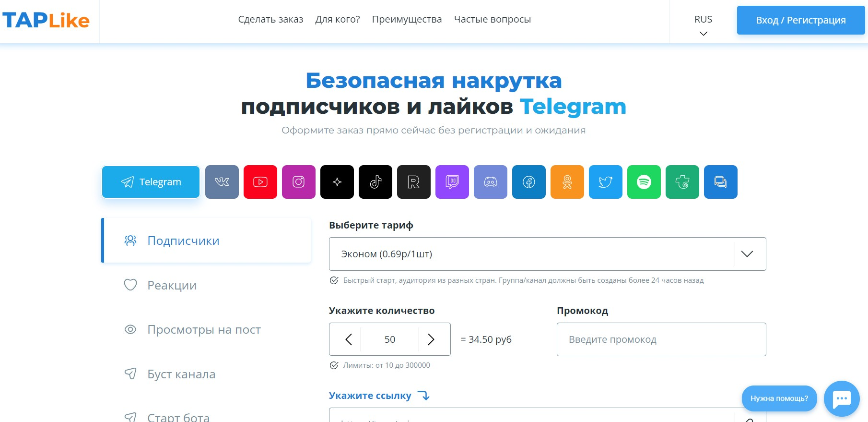Focus the promo code input field
This screenshot has height=422, width=868.
pos(661,339)
